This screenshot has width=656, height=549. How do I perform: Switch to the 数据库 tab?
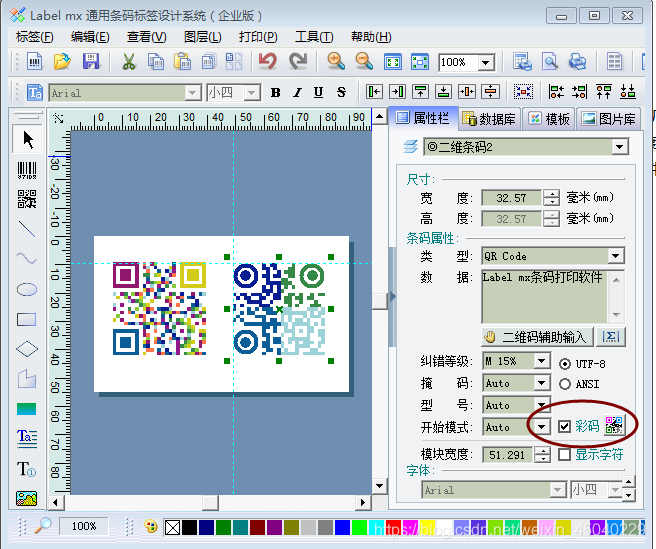tap(489, 119)
